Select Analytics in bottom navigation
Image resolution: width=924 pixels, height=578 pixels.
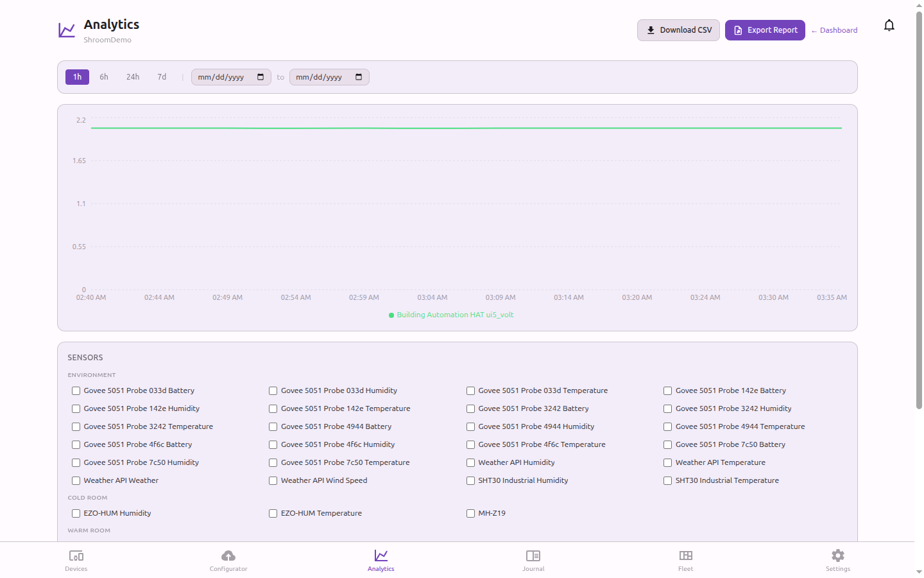381,560
